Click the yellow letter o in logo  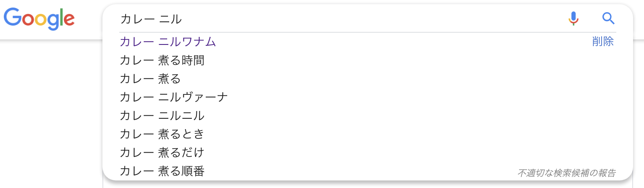point(40,19)
